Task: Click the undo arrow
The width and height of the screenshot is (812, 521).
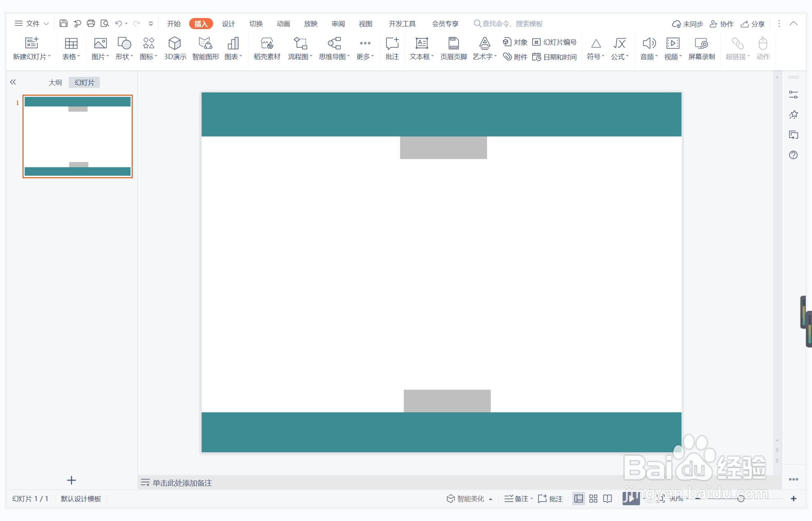Action: tap(118, 23)
